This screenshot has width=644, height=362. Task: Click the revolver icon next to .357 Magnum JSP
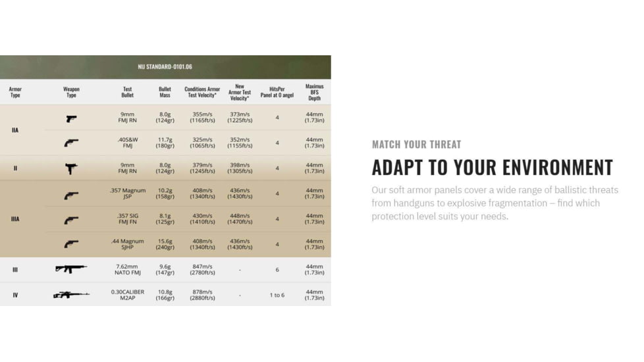(71, 195)
